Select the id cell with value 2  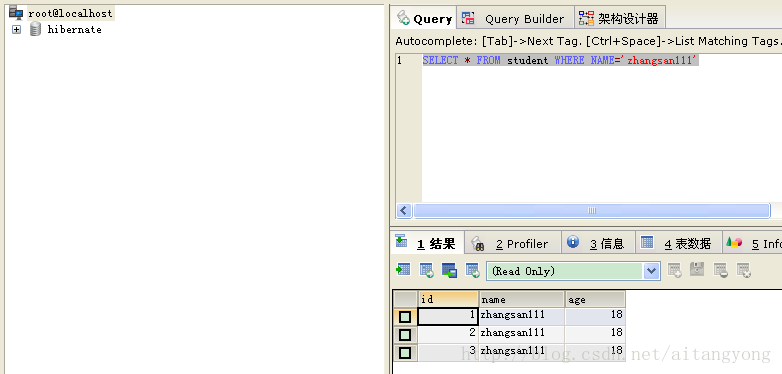click(448, 334)
